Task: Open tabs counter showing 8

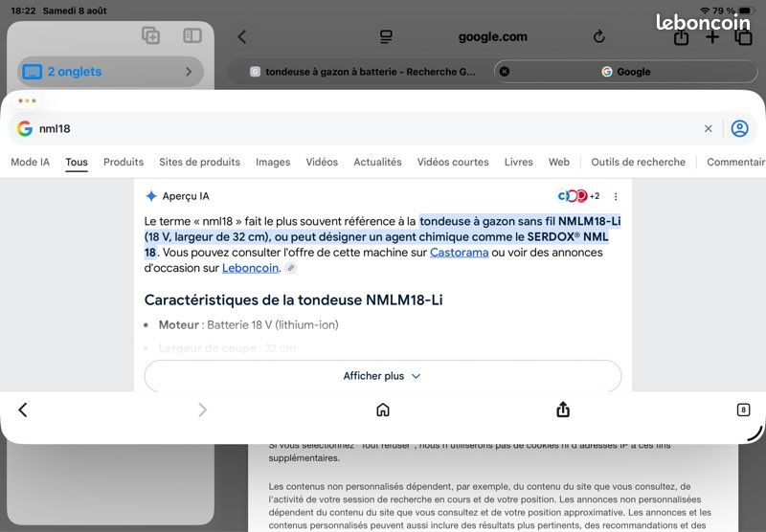Action: coord(743,410)
